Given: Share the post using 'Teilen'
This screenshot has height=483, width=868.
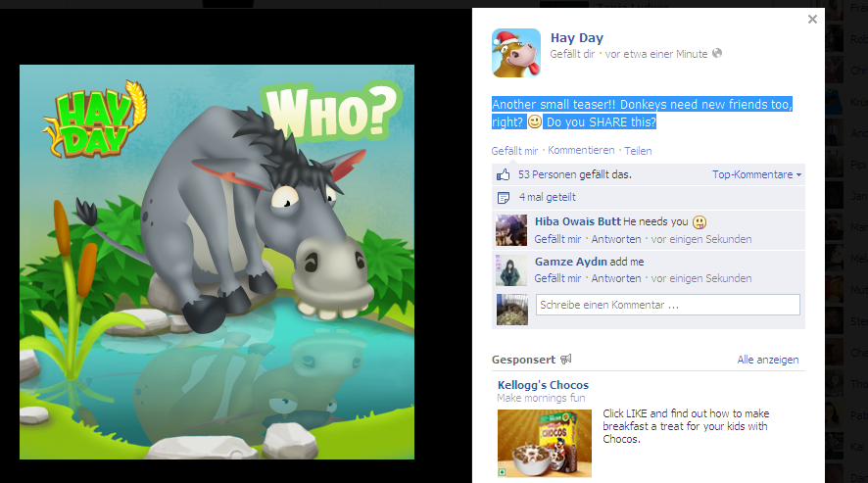Looking at the screenshot, I should coord(639,151).
